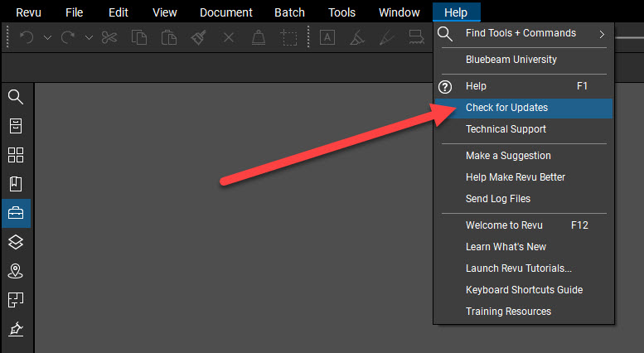The width and height of the screenshot is (644, 353).
Task: Select the Highlight marker tool
Action: (357, 38)
